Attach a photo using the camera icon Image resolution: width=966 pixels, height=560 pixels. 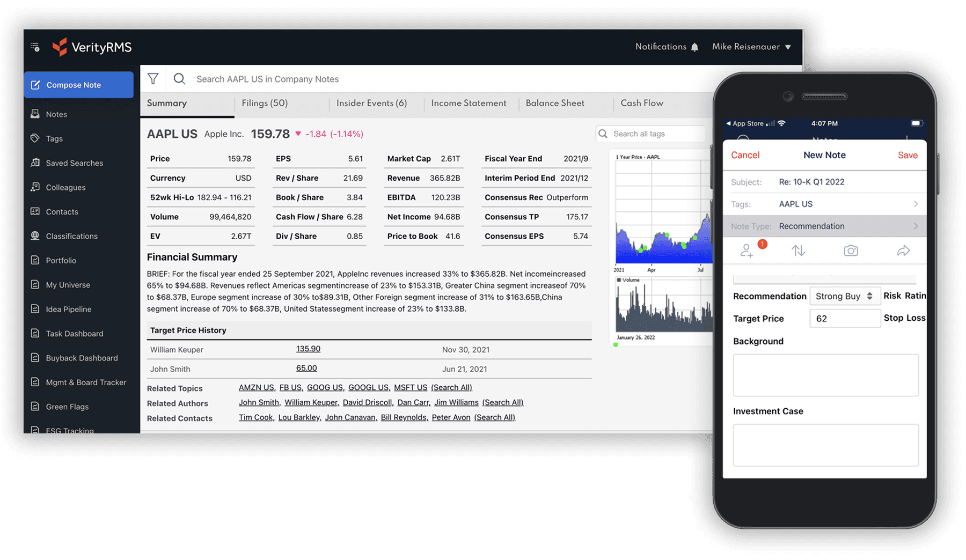(x=851, y=250)
